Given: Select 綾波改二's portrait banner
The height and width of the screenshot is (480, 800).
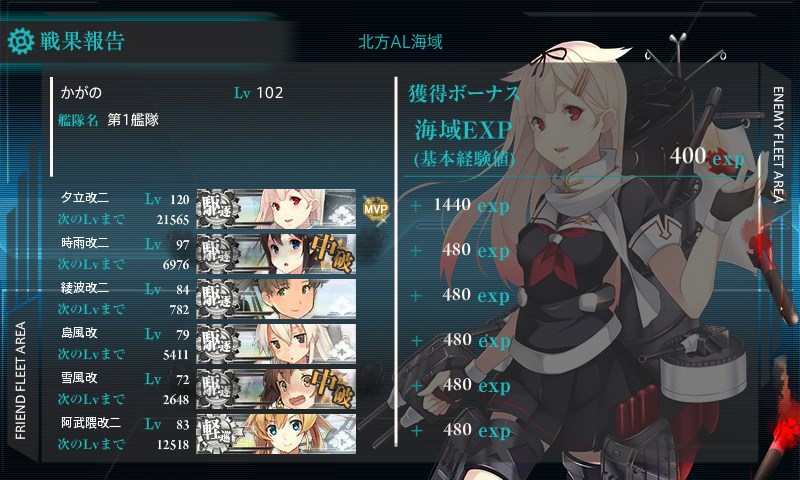Looking at the screenshot, I should pos(276,298).
